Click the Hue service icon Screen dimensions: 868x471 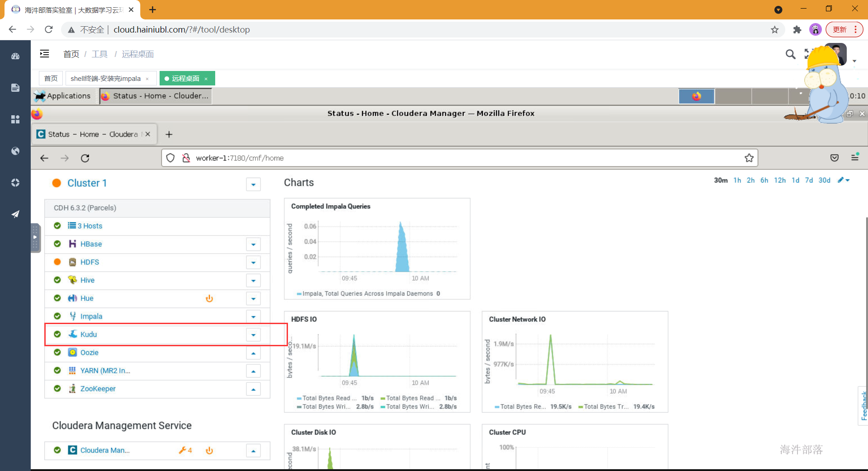72,298
